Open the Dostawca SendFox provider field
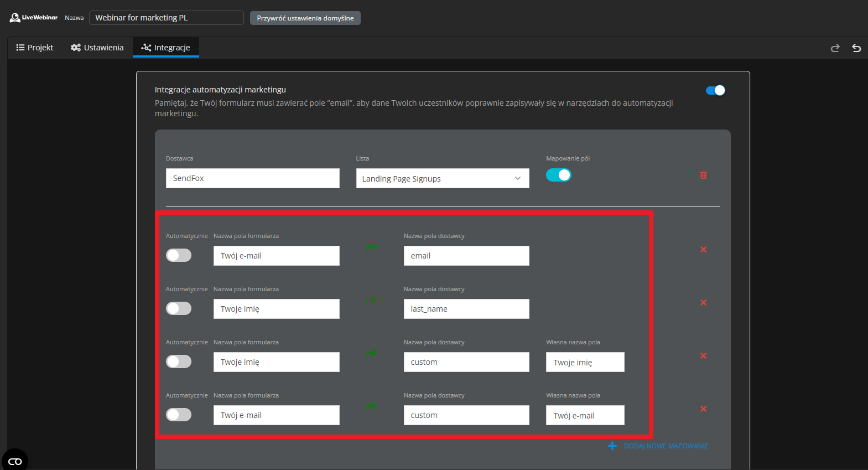This screenshot has height=470, width=868. 252,178
